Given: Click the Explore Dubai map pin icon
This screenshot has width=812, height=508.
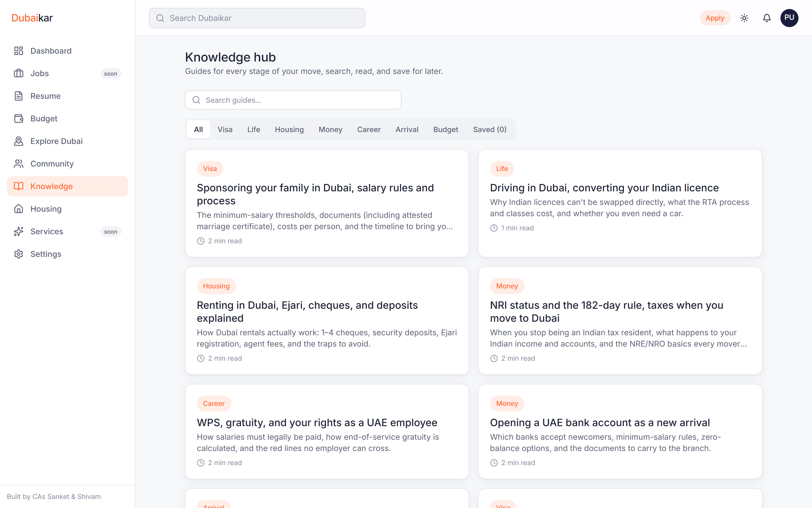Looking at the screenshot, I should (18, 141).
